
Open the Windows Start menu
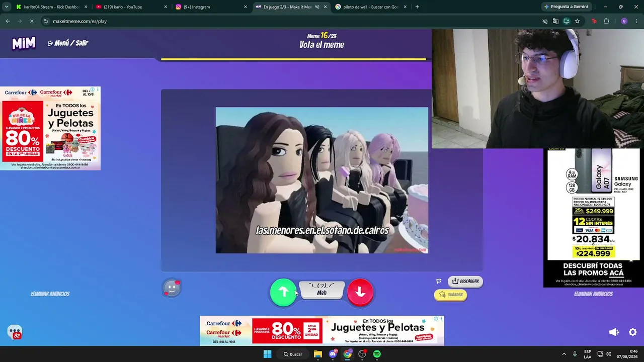[267, 354]
